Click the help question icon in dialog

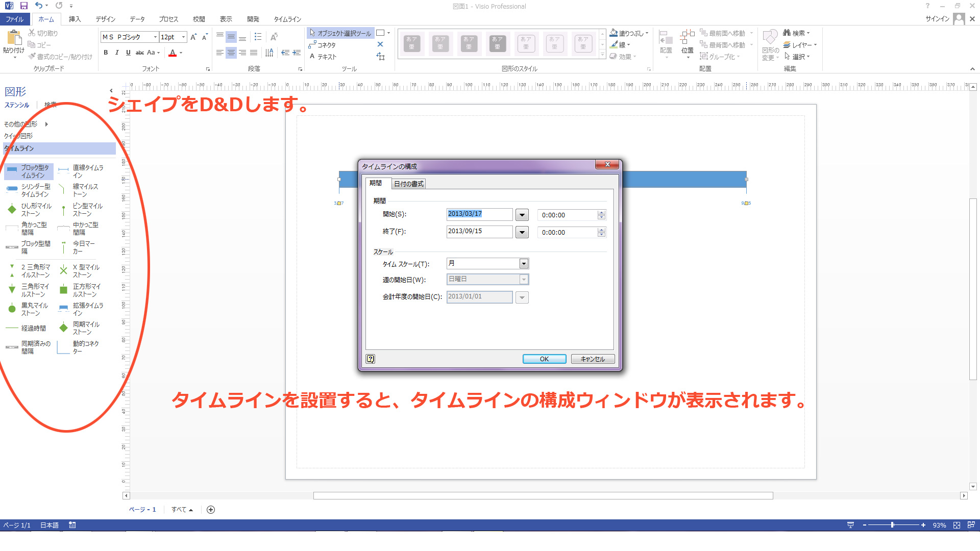[x=371, y=359]
